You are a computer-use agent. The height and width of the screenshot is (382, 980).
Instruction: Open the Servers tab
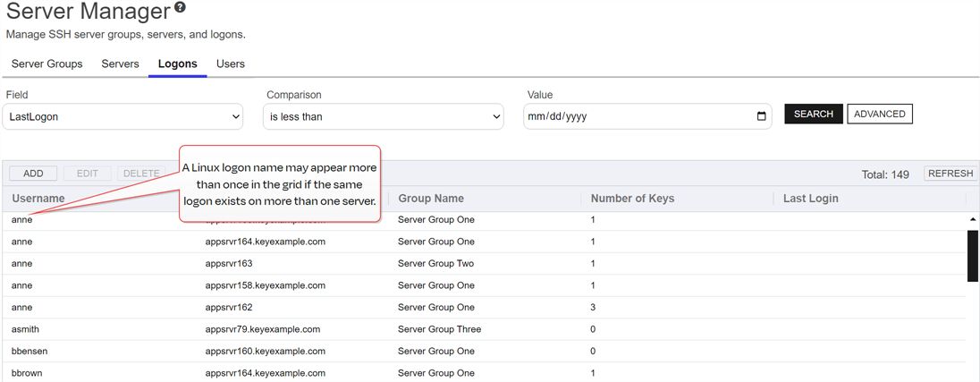(x=120, y=64)
